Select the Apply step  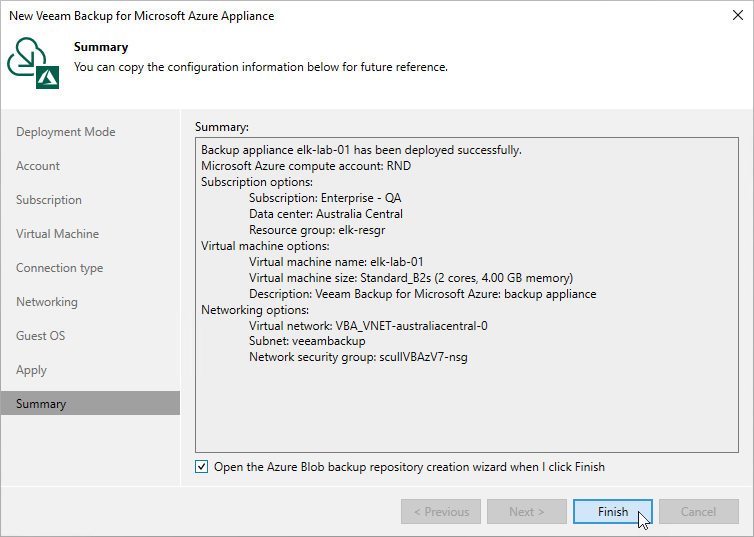click(x=31, y=370)
